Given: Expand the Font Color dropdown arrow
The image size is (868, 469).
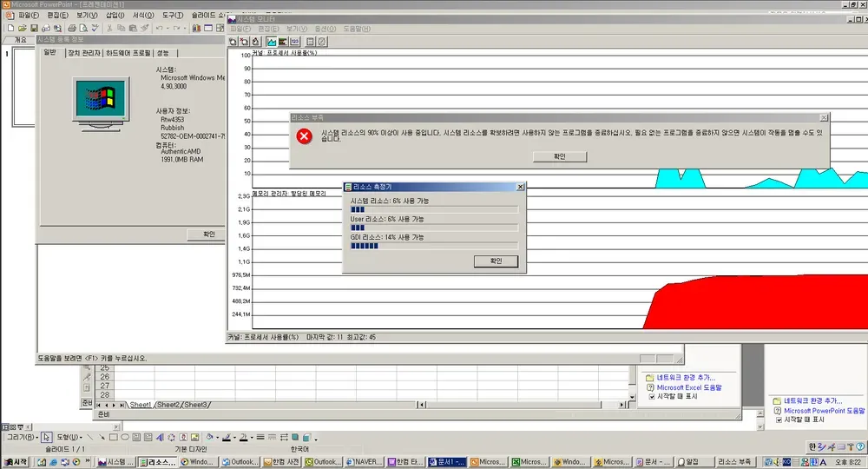Looking at the screenshot, I should point(252,438).
